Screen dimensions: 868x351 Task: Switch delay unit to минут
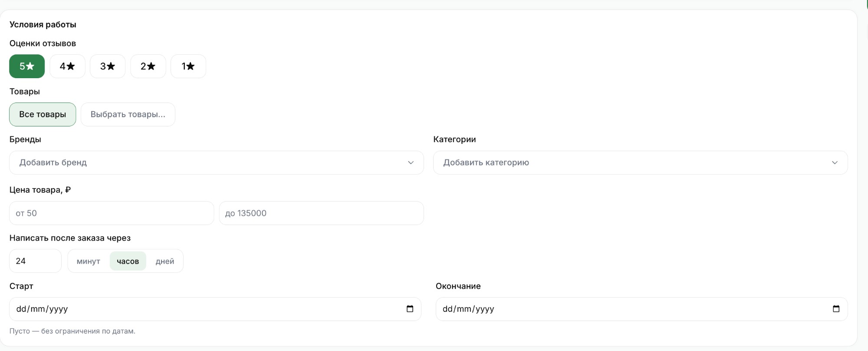(89, 261)
